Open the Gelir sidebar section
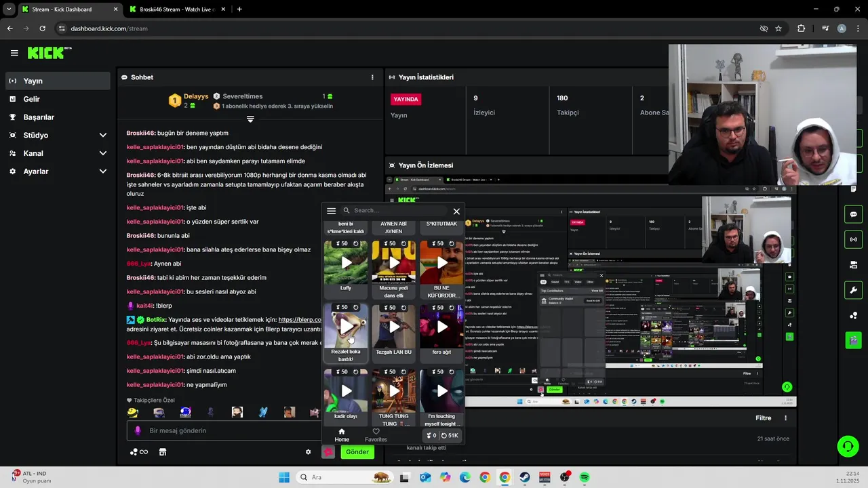 tap(58, 99)
